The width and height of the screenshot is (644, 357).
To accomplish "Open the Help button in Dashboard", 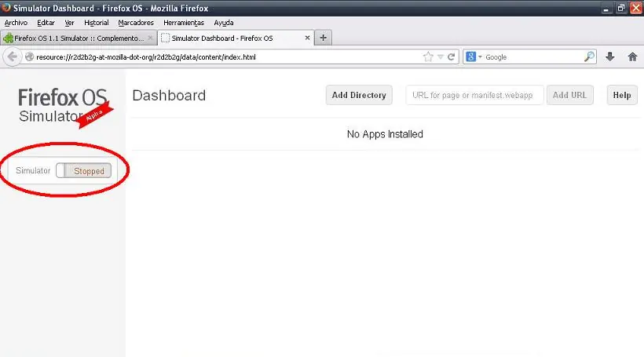I will 622,95.
